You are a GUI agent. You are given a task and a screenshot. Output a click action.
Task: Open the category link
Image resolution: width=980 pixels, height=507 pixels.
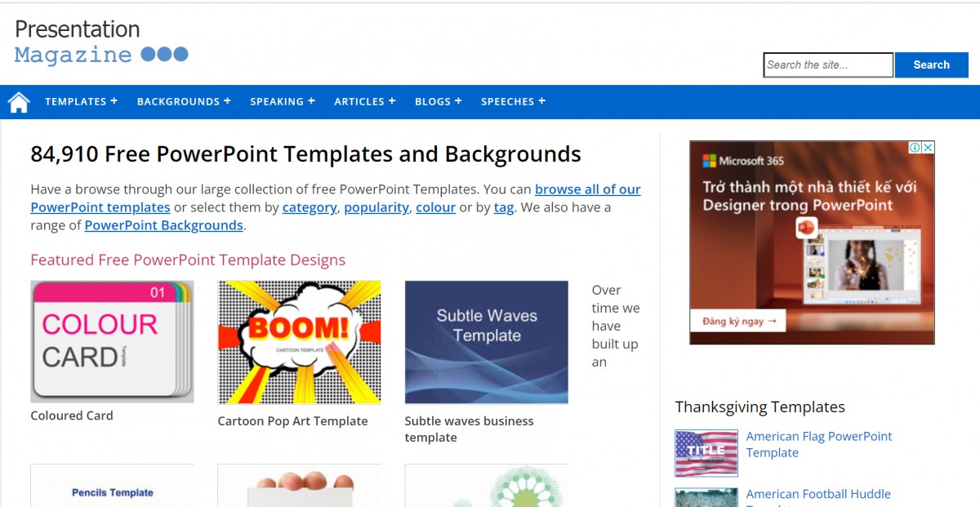click(310, 207)
